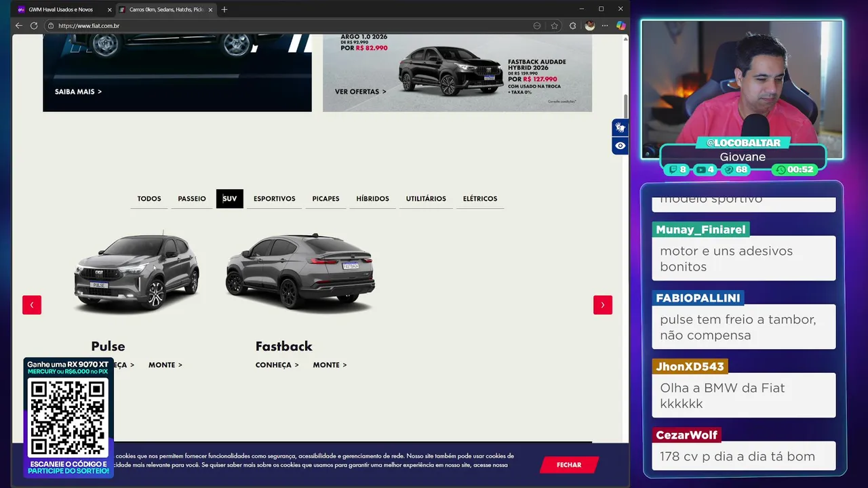Select the UTILITÁRIOS category tab
Image resolution: width=868 pixels, height=488 pixels.
426,199
